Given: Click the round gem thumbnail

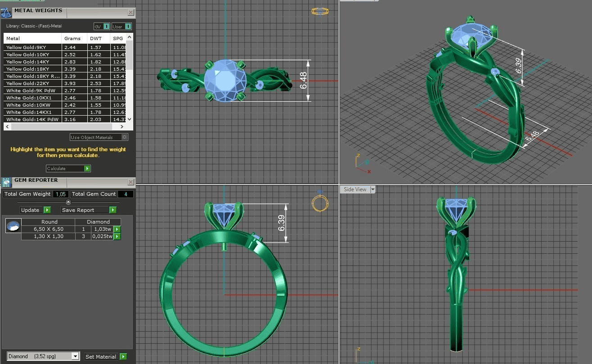Looking at the screenshot, I should tap(14, 225).
